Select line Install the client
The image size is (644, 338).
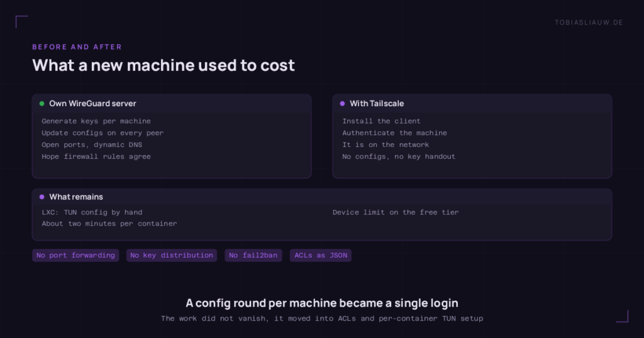pos(381,121)
